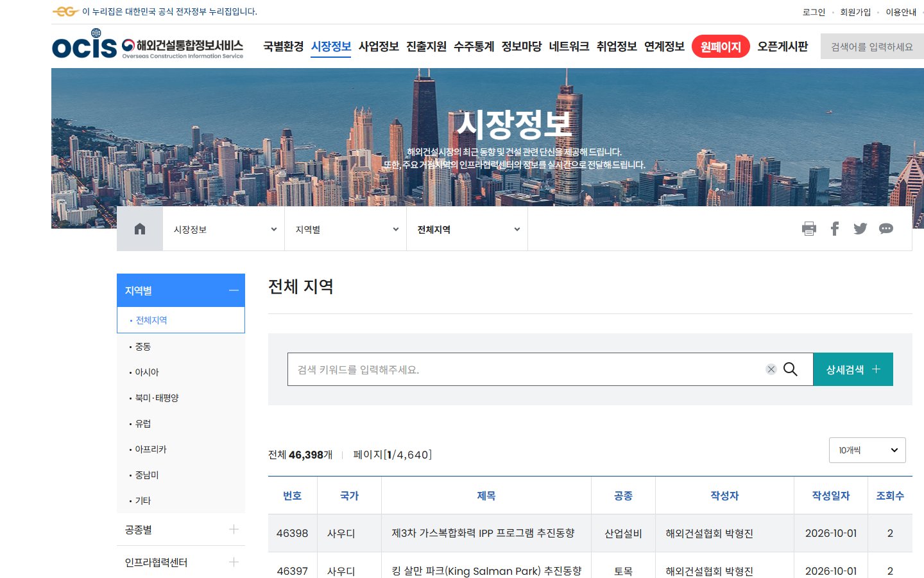Click the 로그인 link

click(814, 12)
